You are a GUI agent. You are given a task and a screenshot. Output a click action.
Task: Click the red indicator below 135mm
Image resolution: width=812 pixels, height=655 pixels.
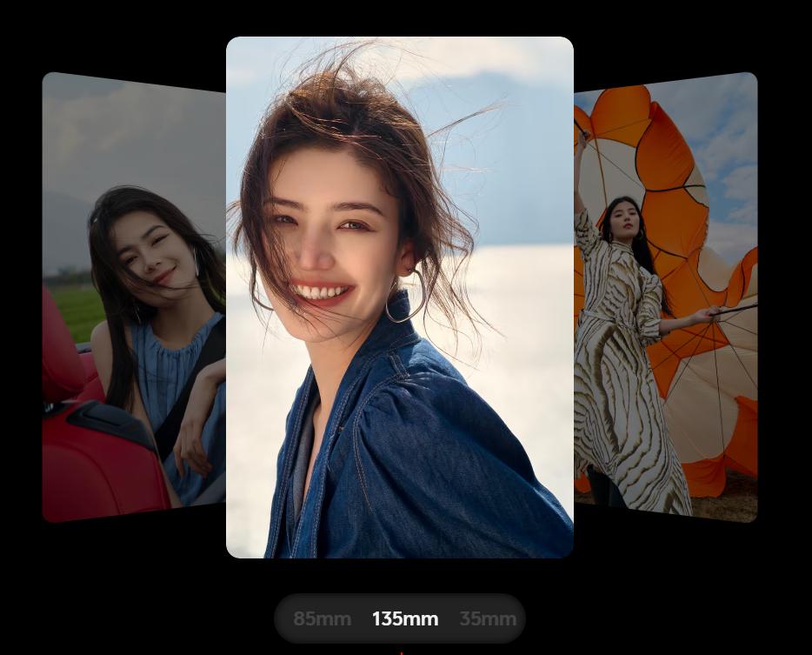[x=401, y=652]
